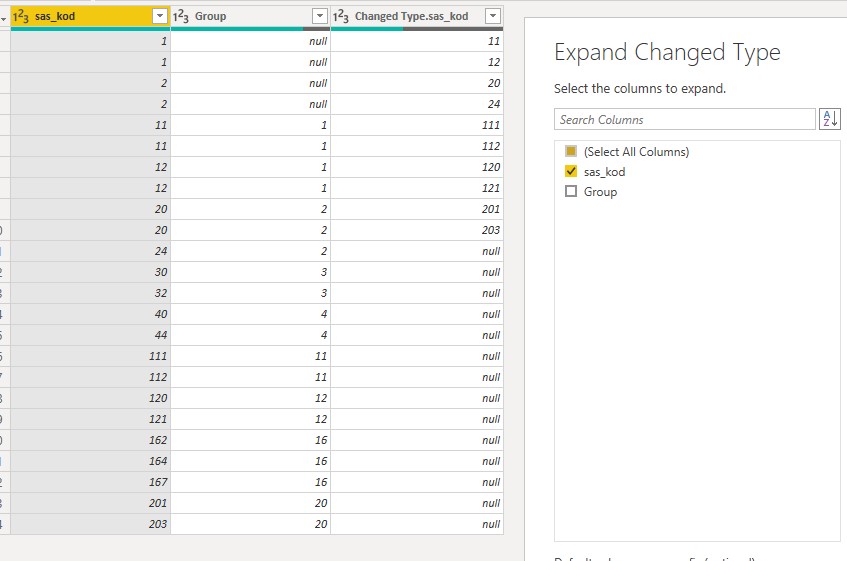Click the A-Z sort columns icon

coord(830,119)
